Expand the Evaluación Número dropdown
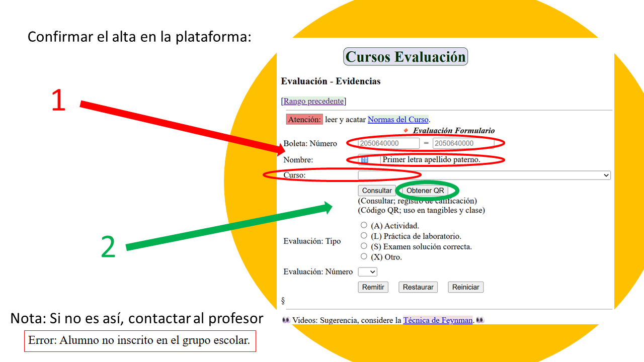Screen dimensions: 644x362 367,272
